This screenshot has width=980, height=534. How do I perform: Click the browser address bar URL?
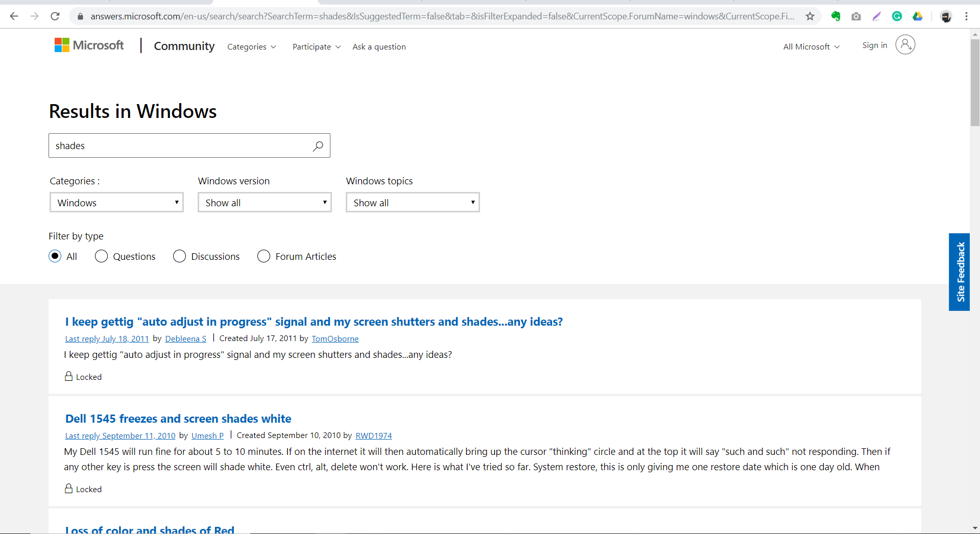(442, 16)
